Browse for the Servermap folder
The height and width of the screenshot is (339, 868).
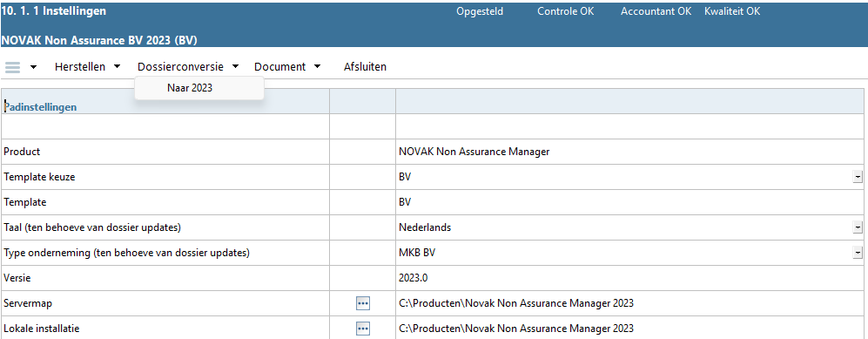[x=362, y=303]
